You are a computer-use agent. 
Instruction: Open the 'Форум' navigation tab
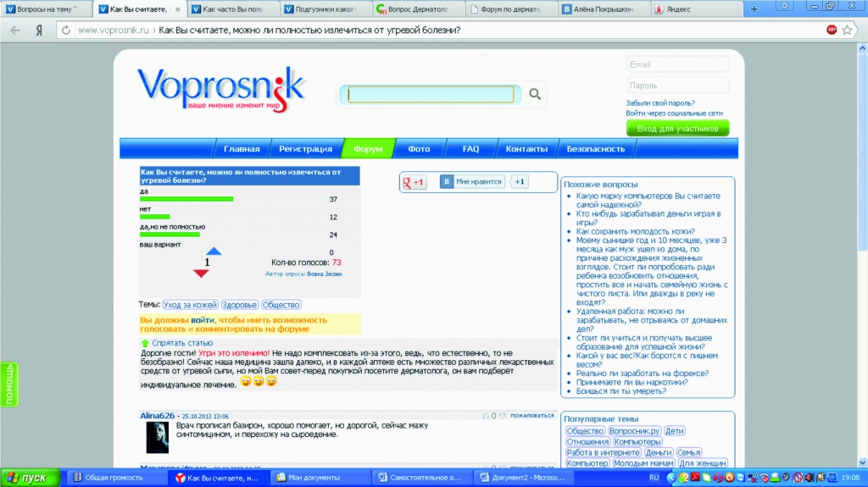coord(368,149)
